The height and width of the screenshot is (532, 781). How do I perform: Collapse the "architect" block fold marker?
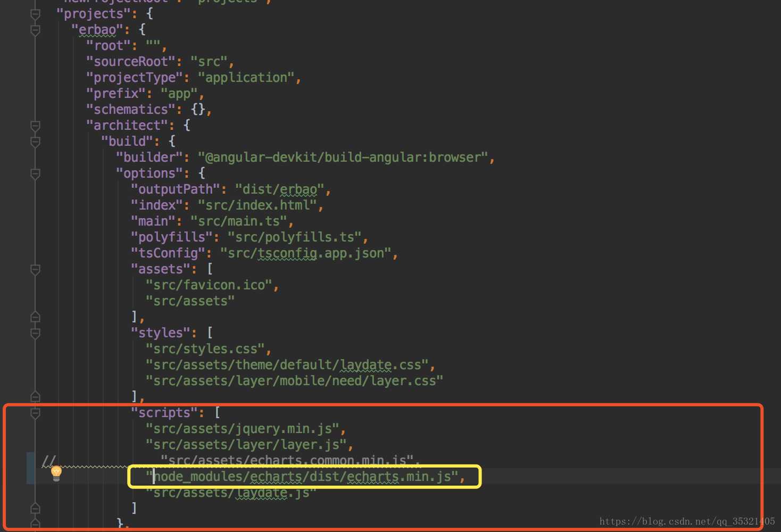click(x=35, y=126)
